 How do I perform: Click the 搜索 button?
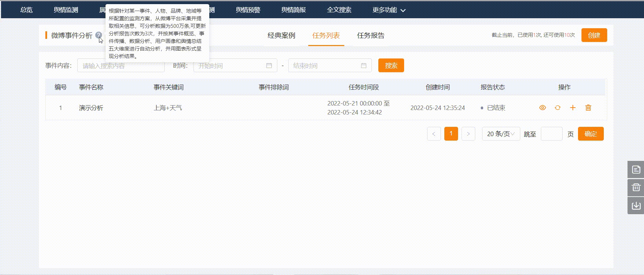pos(391,65)
